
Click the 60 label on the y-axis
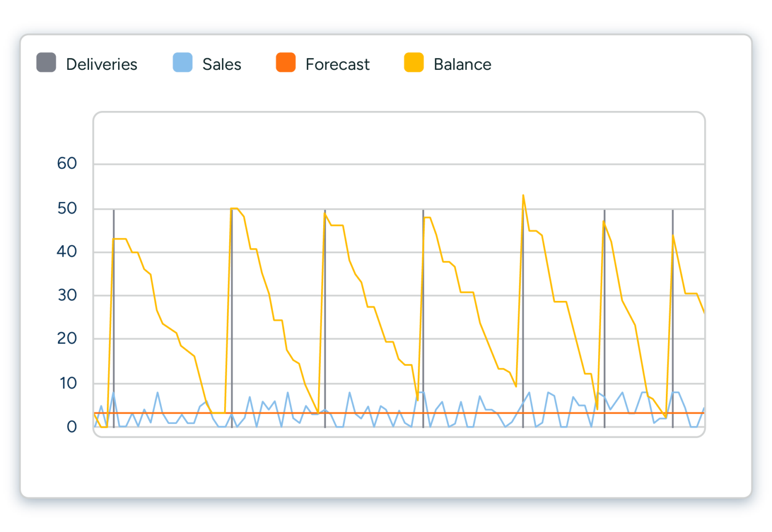(x=65, y=163)
